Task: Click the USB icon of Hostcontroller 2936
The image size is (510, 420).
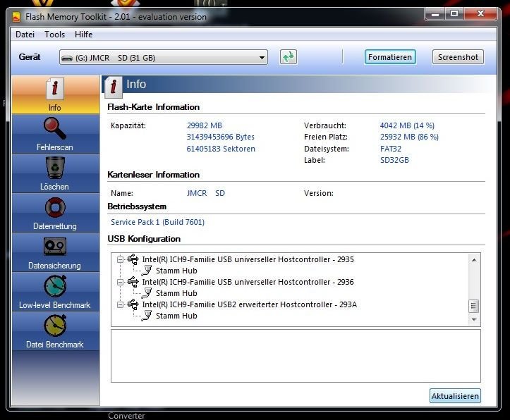Action: pyautogui.click(x=133, y=282)
